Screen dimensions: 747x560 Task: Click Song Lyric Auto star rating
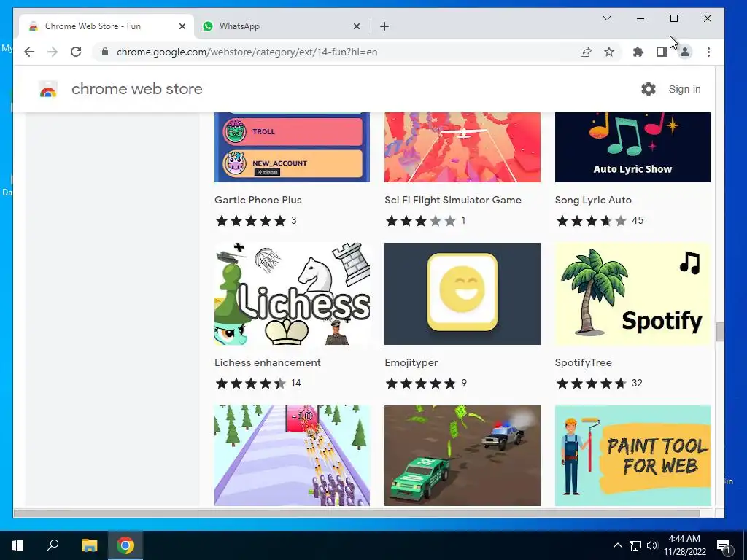click(x=591, y=220)
